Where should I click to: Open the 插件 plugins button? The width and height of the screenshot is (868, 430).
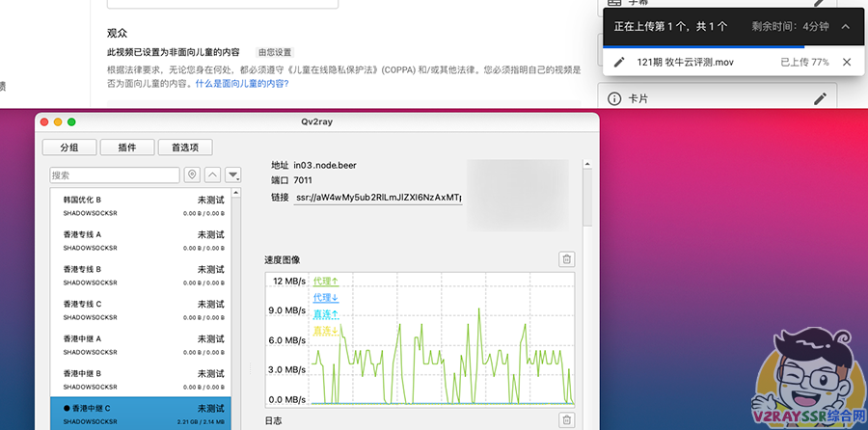[x=127, y=148]
